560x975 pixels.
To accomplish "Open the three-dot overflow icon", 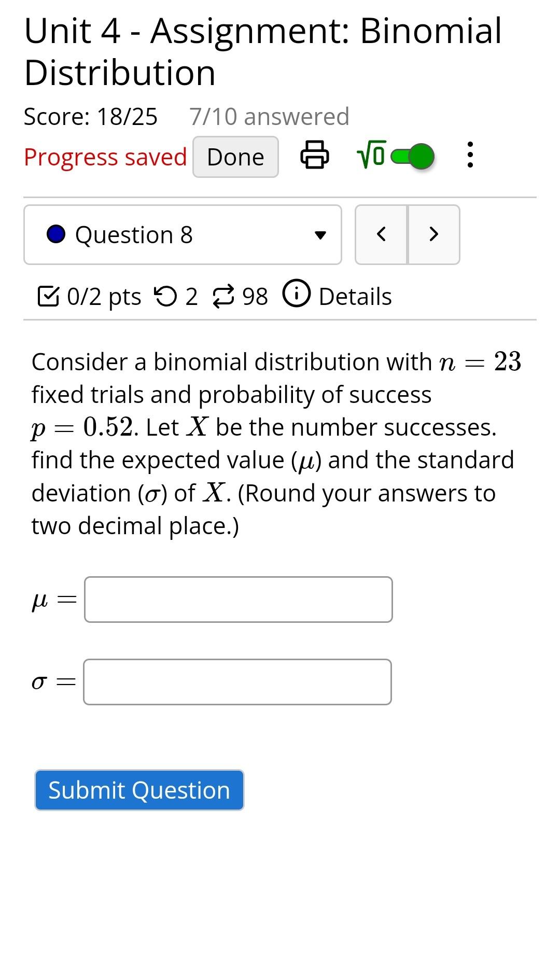I will pos(470,156).
